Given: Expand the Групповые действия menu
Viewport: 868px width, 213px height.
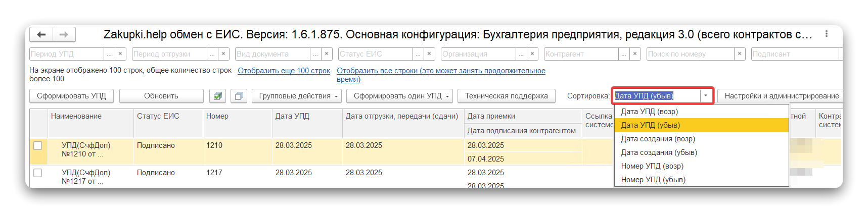Looking at the screenshot, I should coord(297,96).
